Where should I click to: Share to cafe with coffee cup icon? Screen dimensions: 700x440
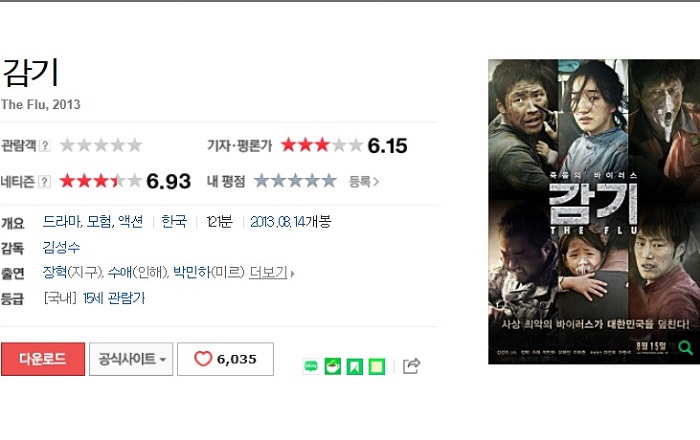333,367
